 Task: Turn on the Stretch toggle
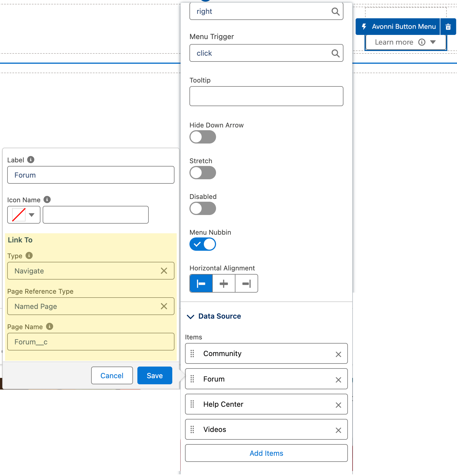(x=202, y=173)
